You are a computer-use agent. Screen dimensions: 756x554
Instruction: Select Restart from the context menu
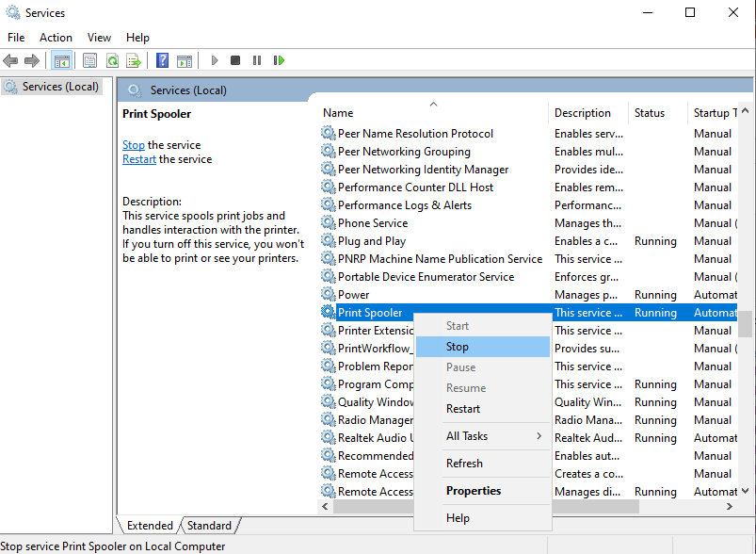(463, 409)
